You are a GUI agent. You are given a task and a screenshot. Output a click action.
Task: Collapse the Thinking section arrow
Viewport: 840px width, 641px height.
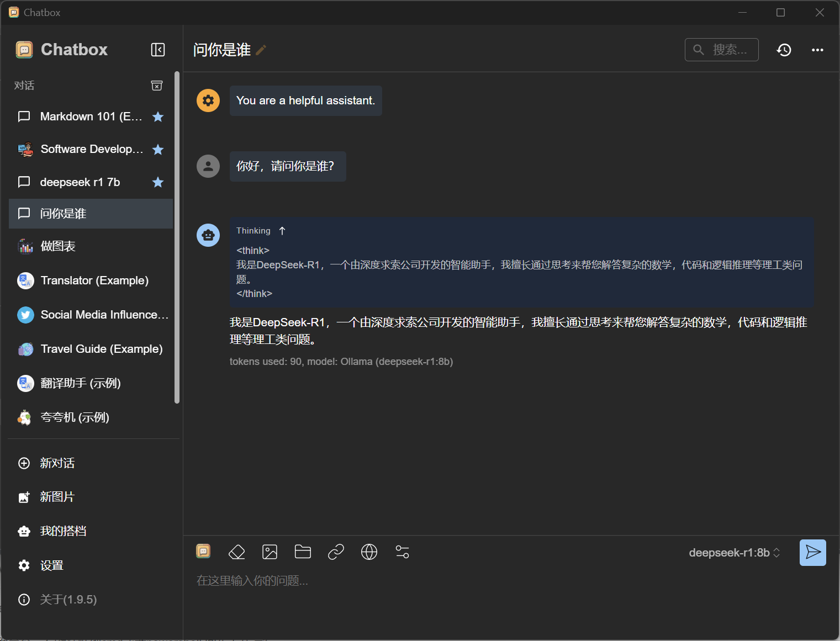[282, 231]
